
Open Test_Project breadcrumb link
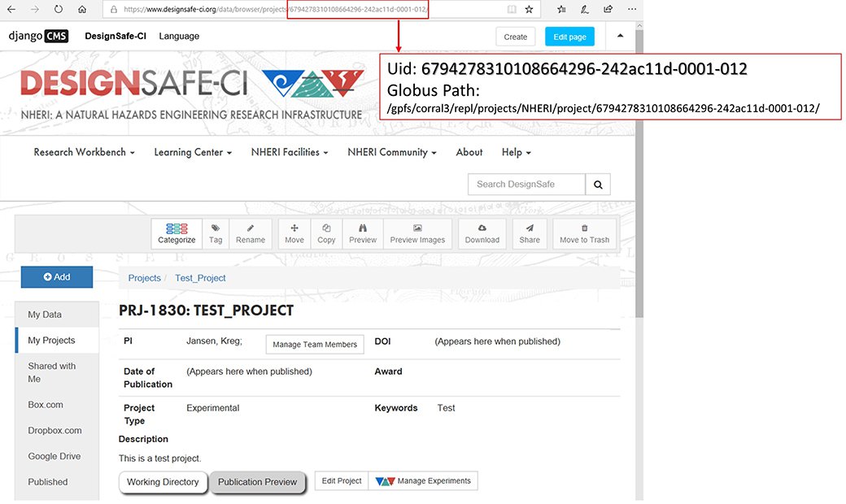200,278
